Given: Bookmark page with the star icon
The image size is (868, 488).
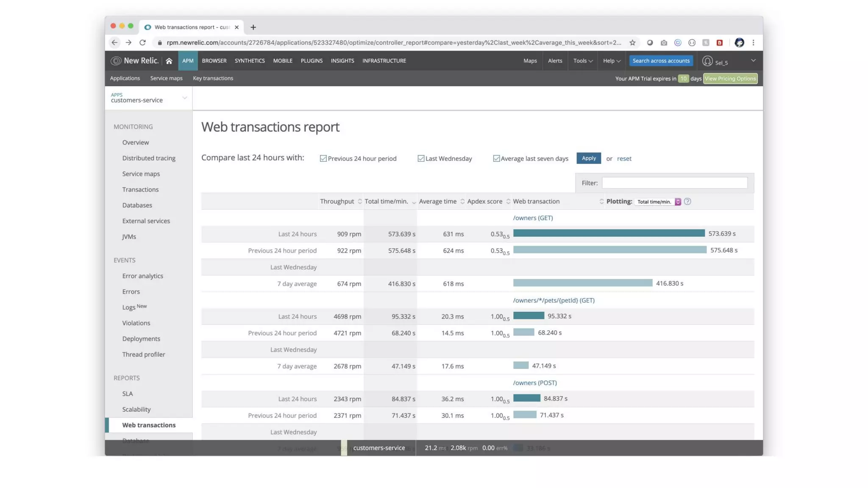Looking at the screenshot, I should coord(632,42).
